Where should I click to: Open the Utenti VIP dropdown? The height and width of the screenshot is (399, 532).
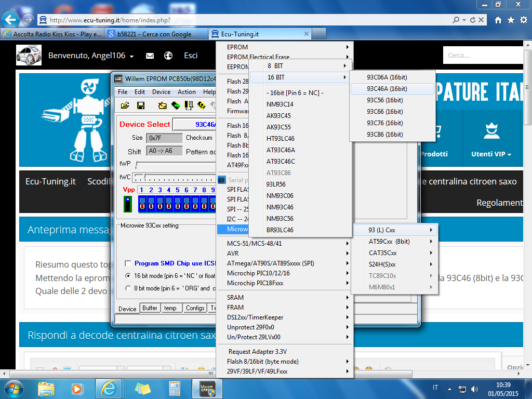[x=491, y=154]
